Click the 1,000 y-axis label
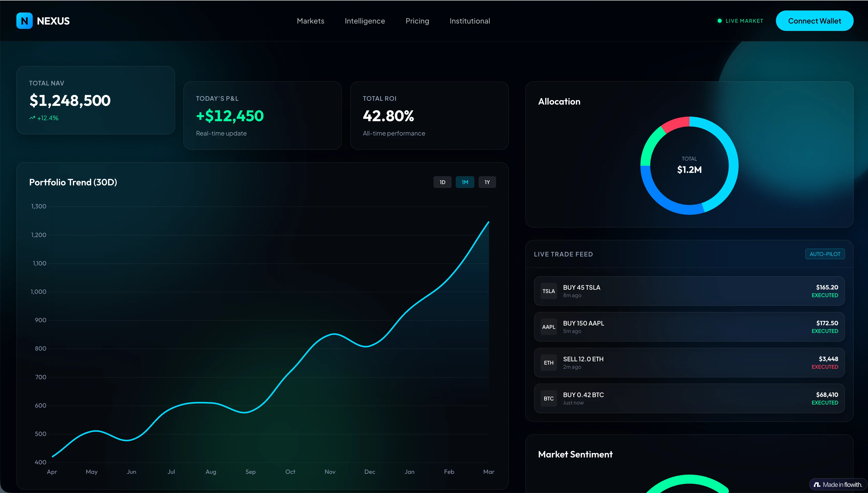The image size is (868, 493). (x=38, y=292)
